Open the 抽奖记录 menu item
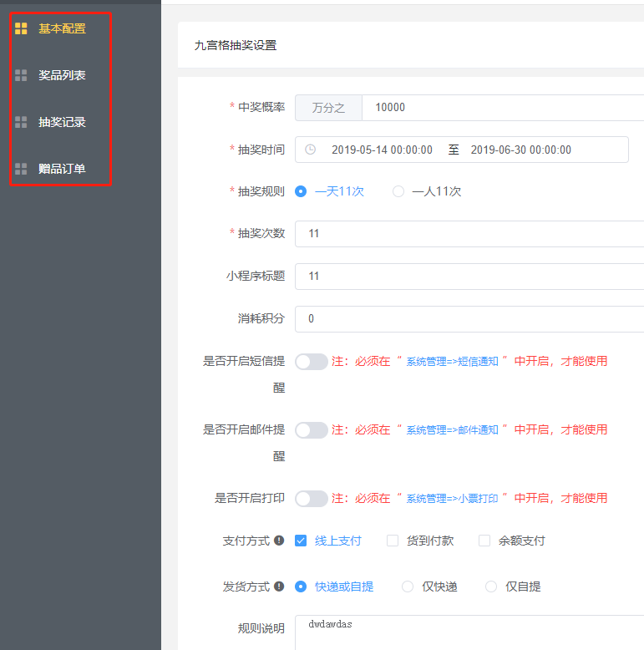The width and height of the screenshot is (644, 650). [62, 122]
